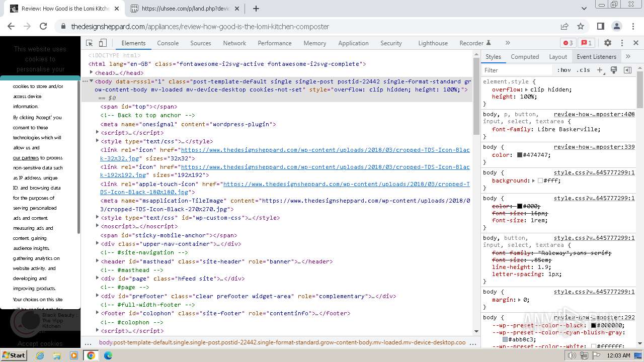644x362 pixels.
Task: Switch to the Console tab
Action: pos(168,43)
